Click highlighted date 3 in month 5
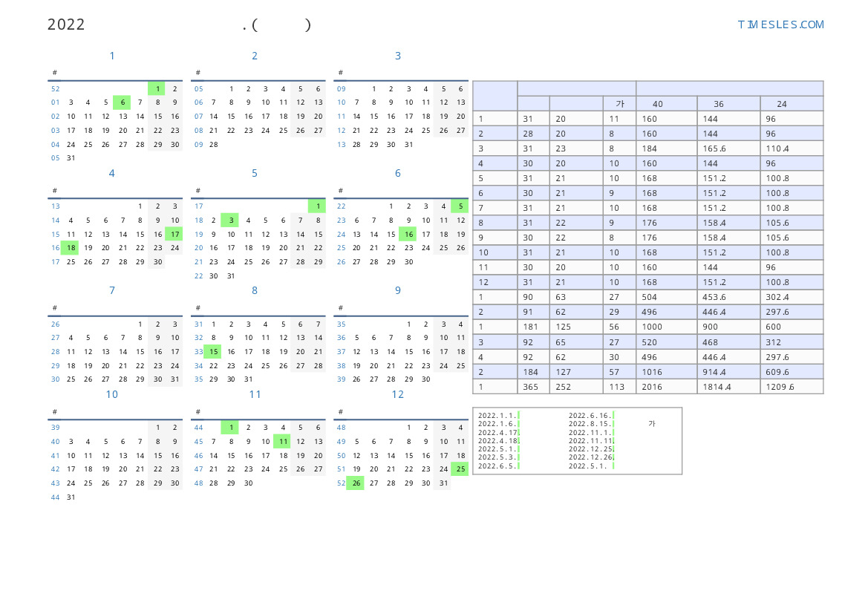This screenshot has width=868, height=614. (230, 221)
